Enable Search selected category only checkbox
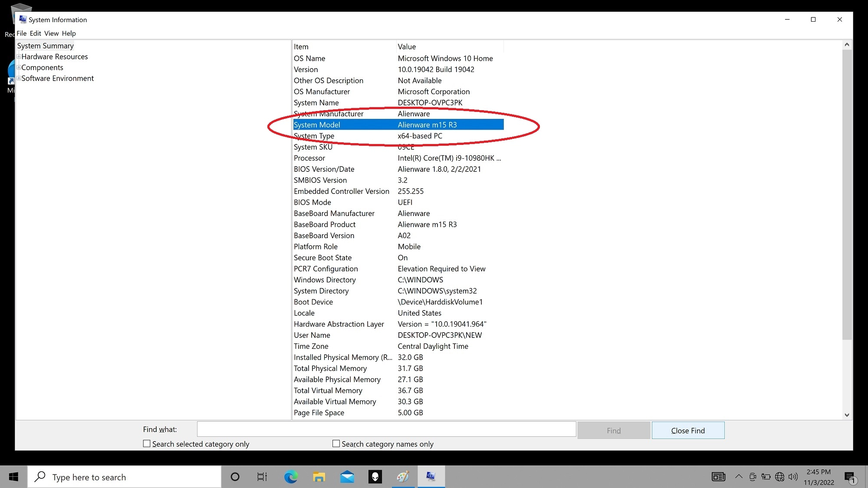 pos(147,444)
